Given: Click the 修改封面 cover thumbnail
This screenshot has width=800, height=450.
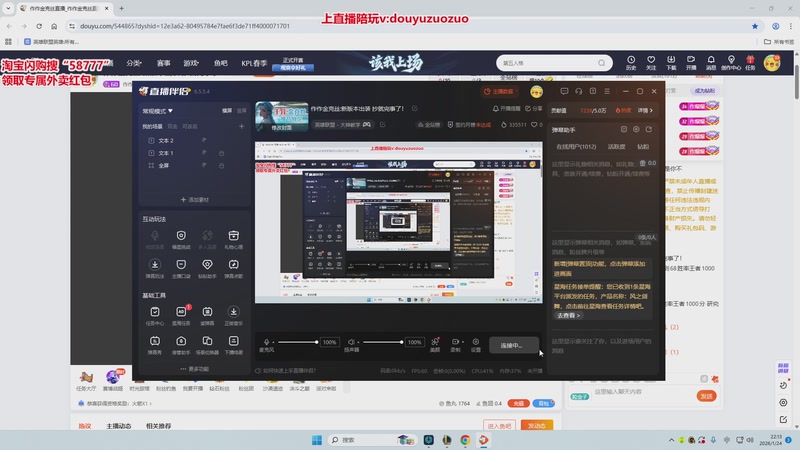Looking at the screenshot, I should (x=282, y=116).
